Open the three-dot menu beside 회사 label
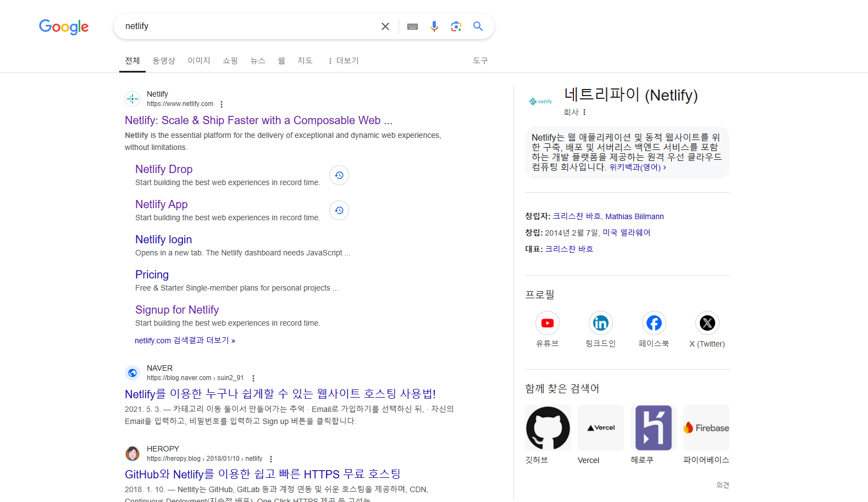The height and width of the screenshot is (502, 868). click(584, 112)
